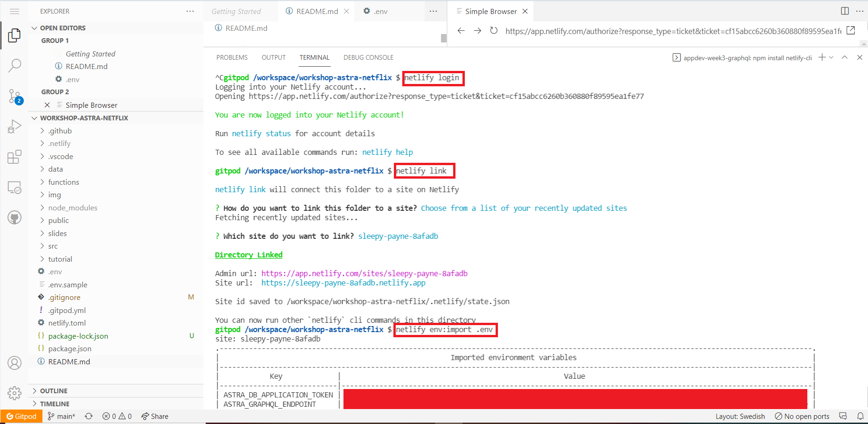Click the Share button in the status bar
The width and height of the screenshot is (868, 424).
(x=155, y=416)
